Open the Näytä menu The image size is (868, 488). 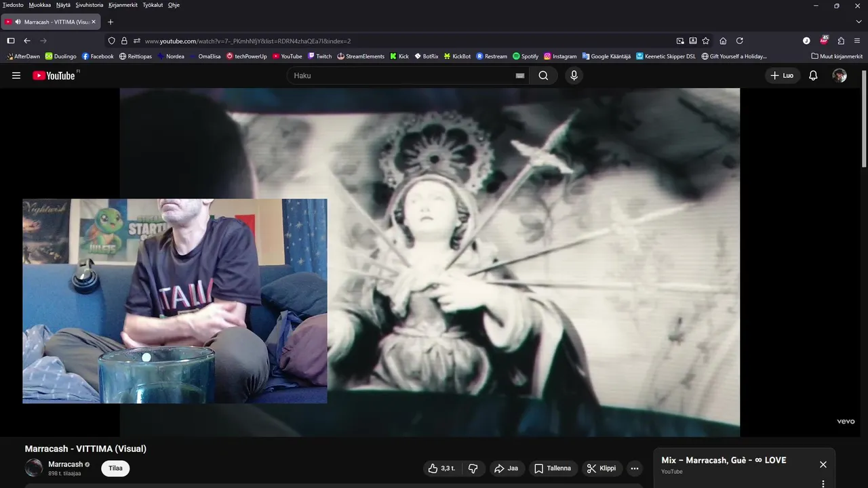(x=63, y=5)
